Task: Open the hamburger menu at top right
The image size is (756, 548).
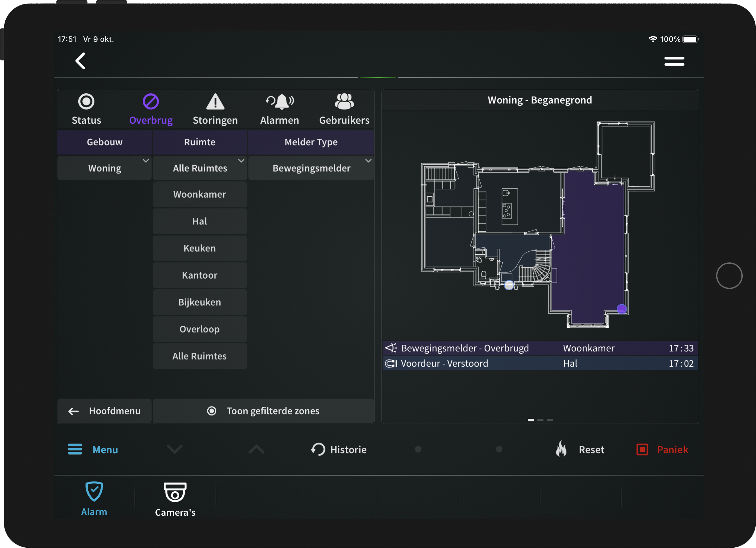Action: pyautogui.click(x=674, y=61)
